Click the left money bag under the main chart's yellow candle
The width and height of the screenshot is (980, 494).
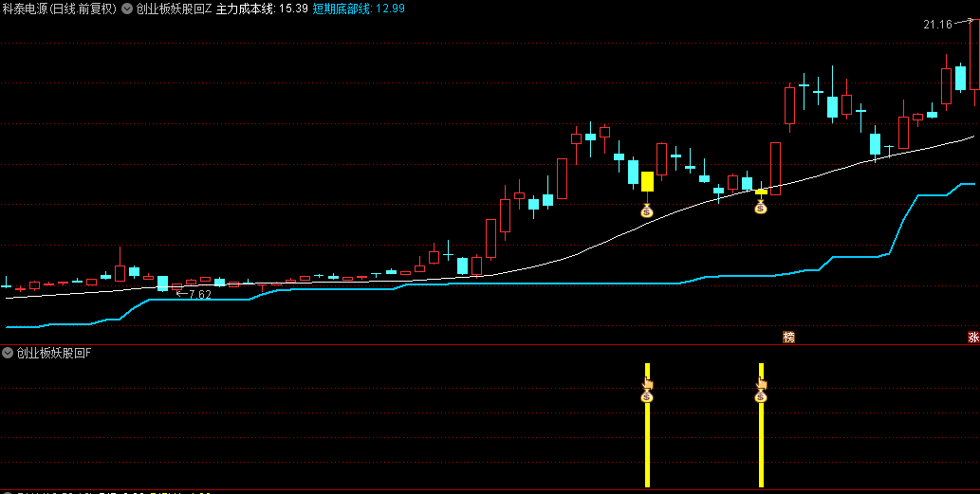tap(647, 210)
